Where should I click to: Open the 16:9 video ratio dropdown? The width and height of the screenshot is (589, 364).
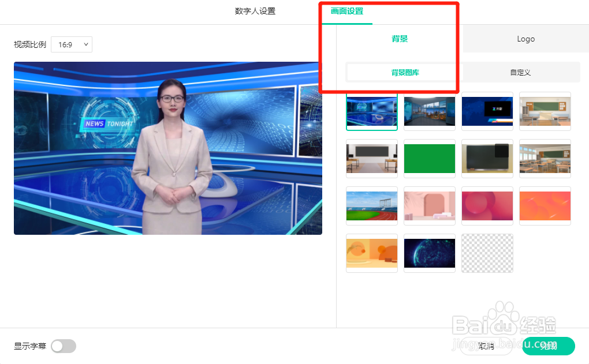71,44
